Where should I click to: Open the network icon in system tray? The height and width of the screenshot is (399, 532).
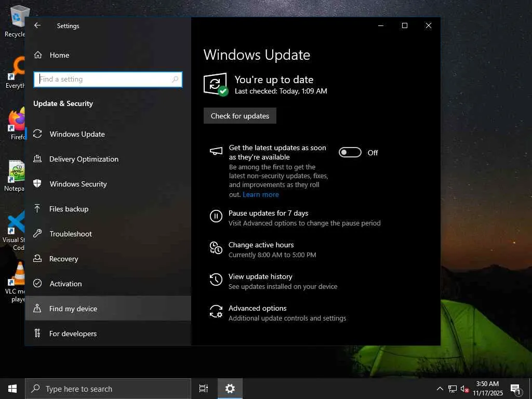(x=453, y=389)
